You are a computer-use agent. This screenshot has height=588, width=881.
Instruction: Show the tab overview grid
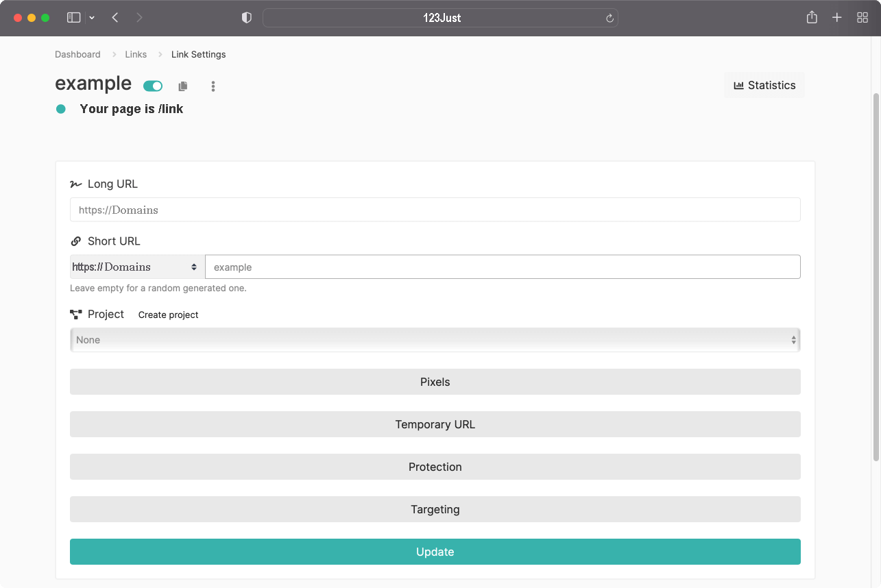862,18
